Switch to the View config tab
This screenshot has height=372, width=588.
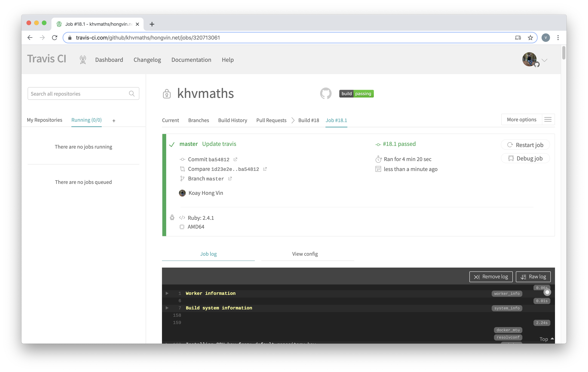point(305,254)
